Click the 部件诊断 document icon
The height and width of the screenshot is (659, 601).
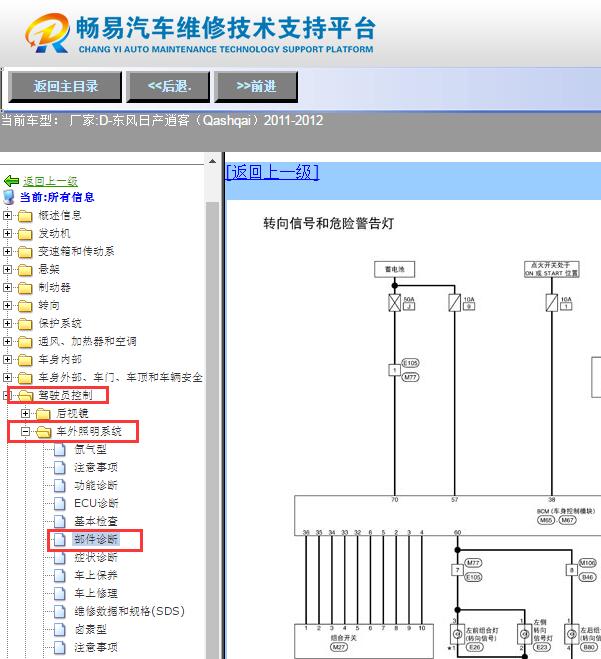coord(60,540)
